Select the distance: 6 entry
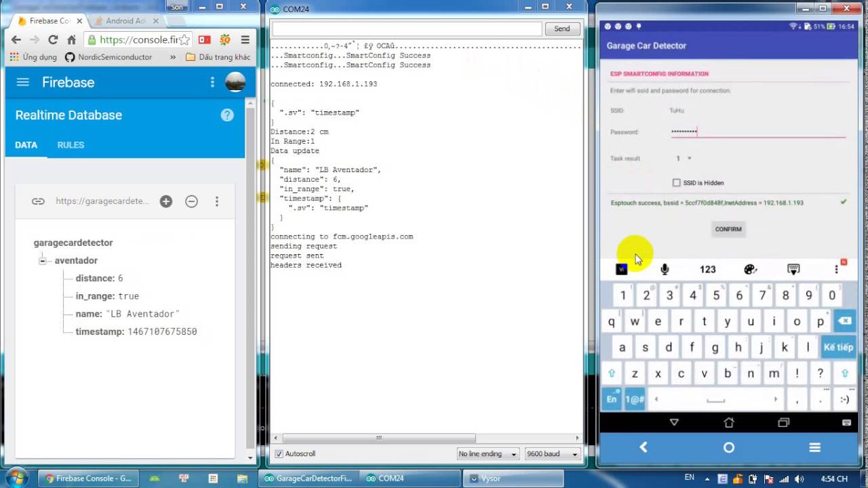Image resolution: width=868 pixels, height=488 pixels. tap(99, 279)
